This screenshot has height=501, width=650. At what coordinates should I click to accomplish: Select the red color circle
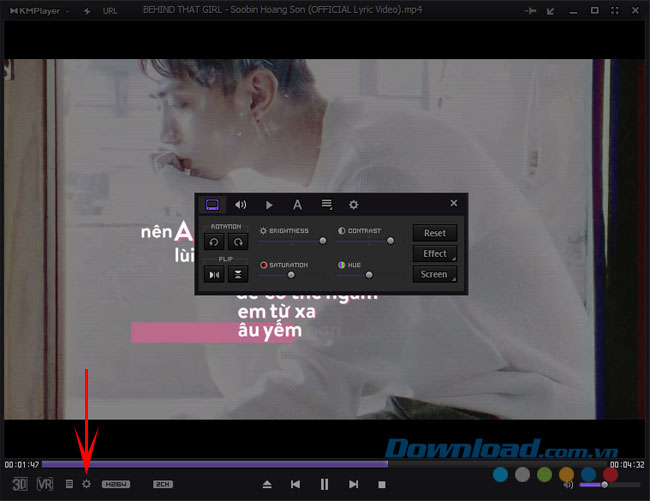[x=610, y=474]
